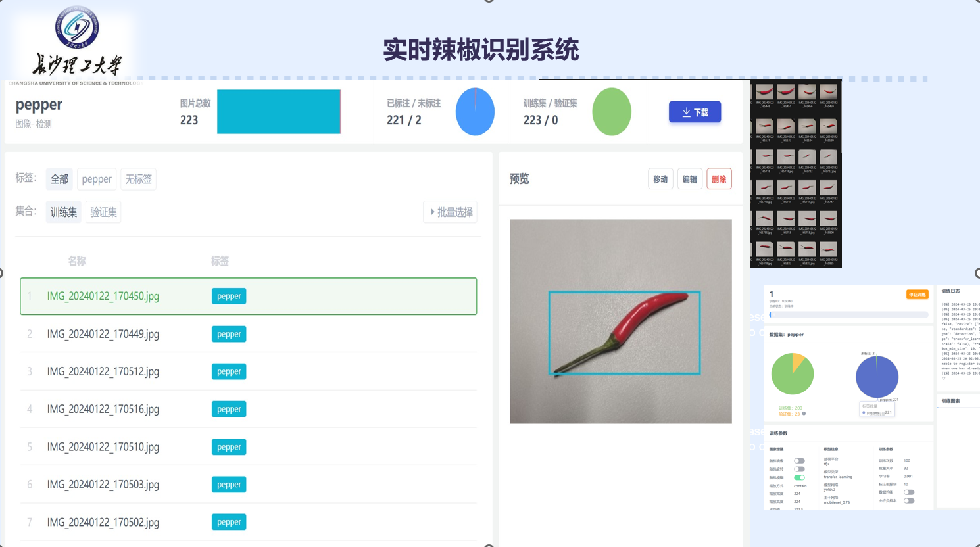Click the 223 / 0 train/validation count
Image resolution: width=980 pixels, height=547 pixels.
[541, 120]
